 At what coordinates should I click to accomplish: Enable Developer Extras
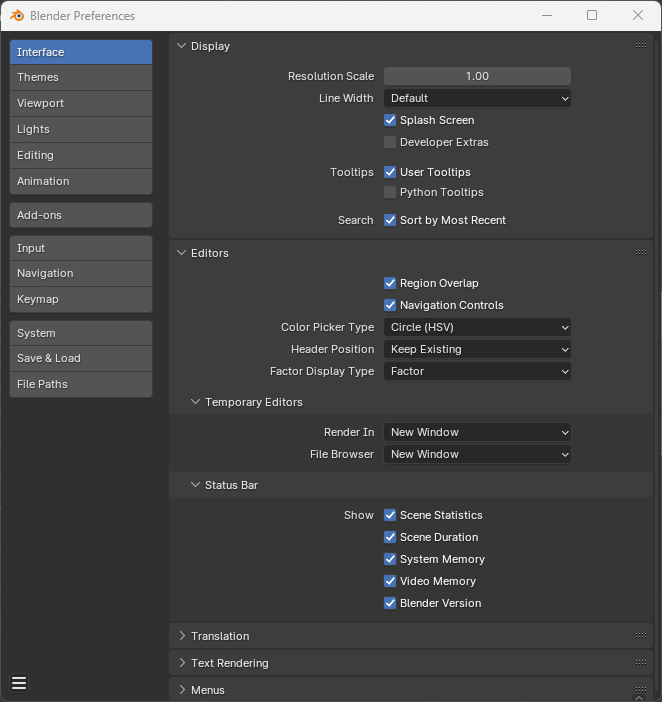tap(390, 142)
